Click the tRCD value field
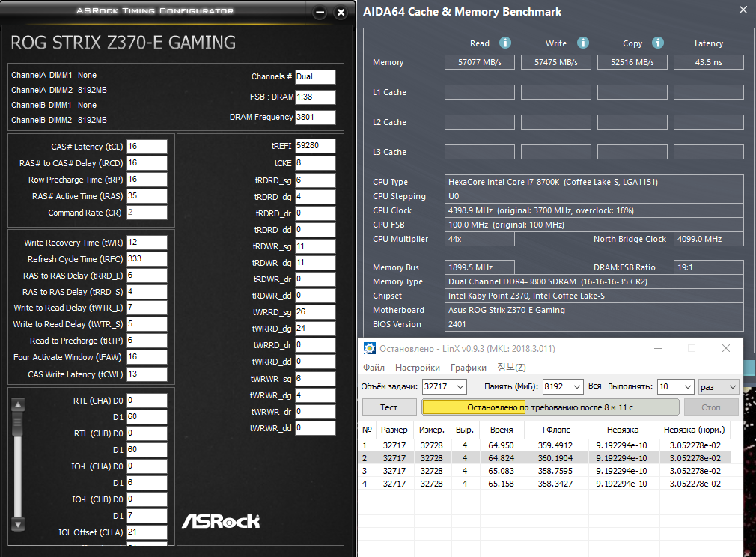This screenshot has width=756, height=557. pyautogui.click(x=147, y=163)
